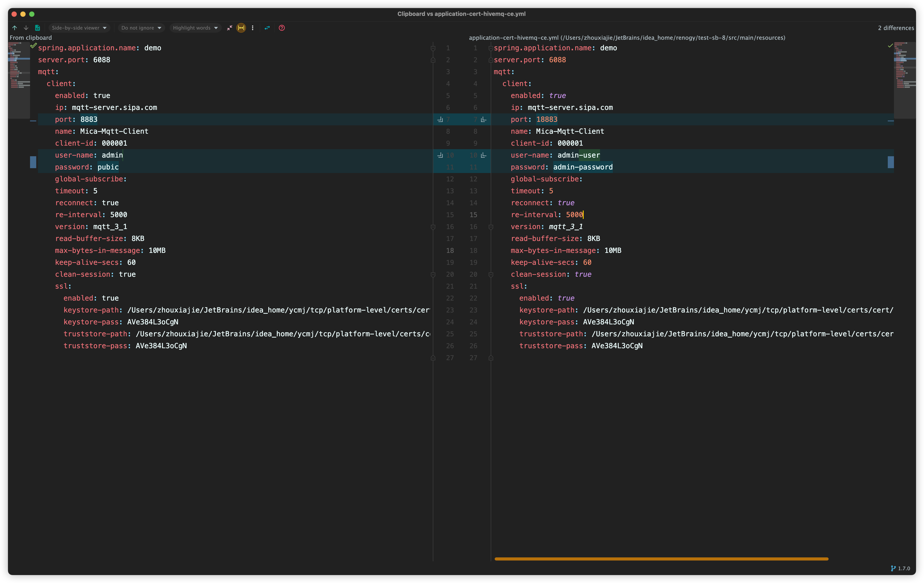Click keep-alive-secs 60 in left pane
This screenshot has width=924, height=583.
pos(131,263)
